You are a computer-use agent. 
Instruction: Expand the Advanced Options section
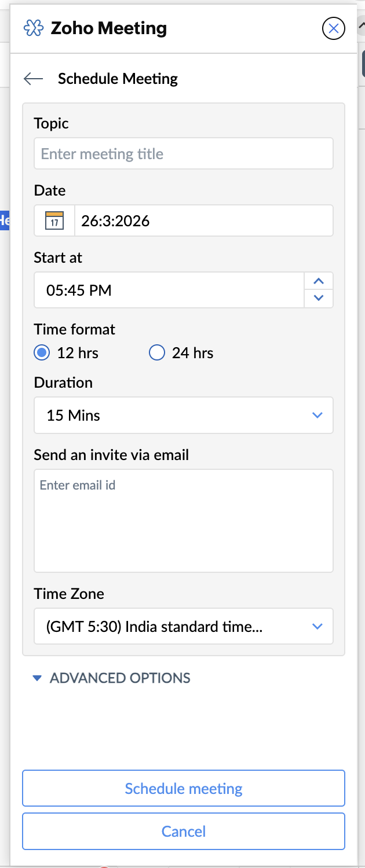click(x=120, y=678)
